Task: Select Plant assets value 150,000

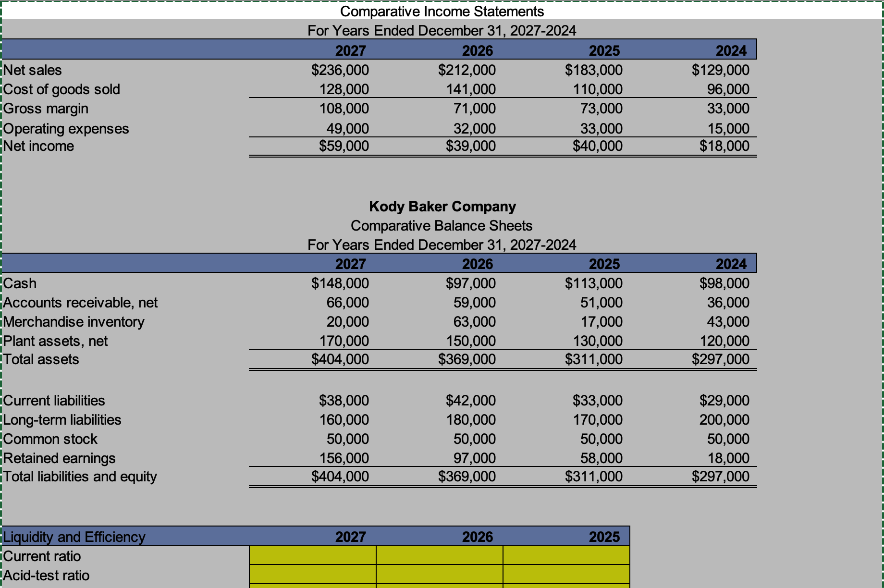Action: click(x=471, y=341)
